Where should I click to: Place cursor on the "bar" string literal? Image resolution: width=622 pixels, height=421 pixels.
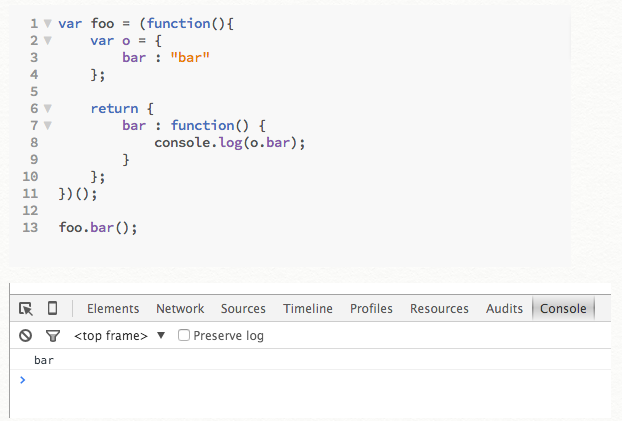pyautogui.click(x=190, y=58)
